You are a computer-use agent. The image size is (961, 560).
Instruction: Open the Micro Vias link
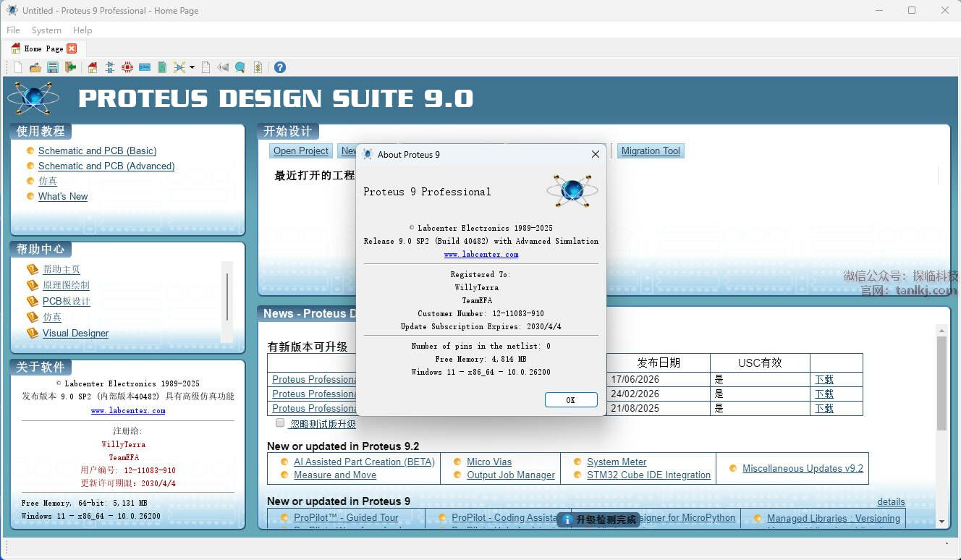tap(489, 462)
